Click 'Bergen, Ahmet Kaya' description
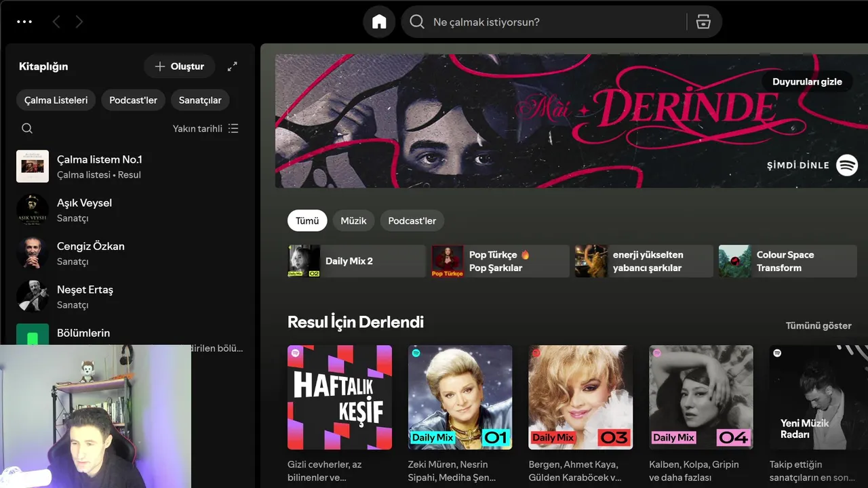This screenshot has width=868, height=488. 575,471
